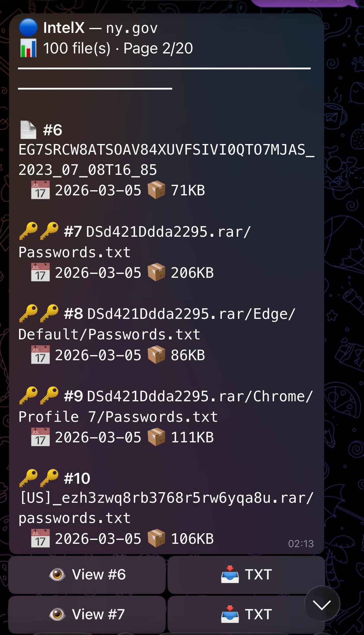The image size is (364, 635).
Task: Tap the View #7 button
Action: 87,614
